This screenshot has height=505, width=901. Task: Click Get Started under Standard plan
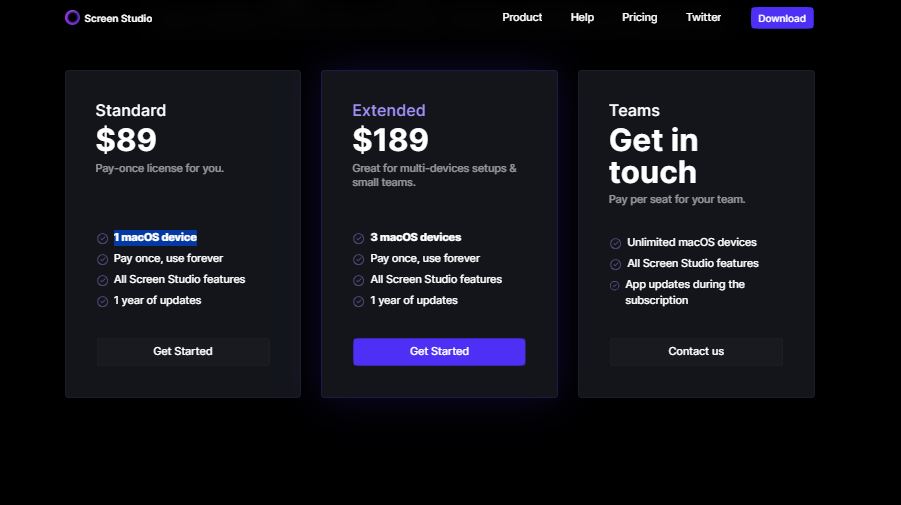pyautogui.click(x=183, y=351)
